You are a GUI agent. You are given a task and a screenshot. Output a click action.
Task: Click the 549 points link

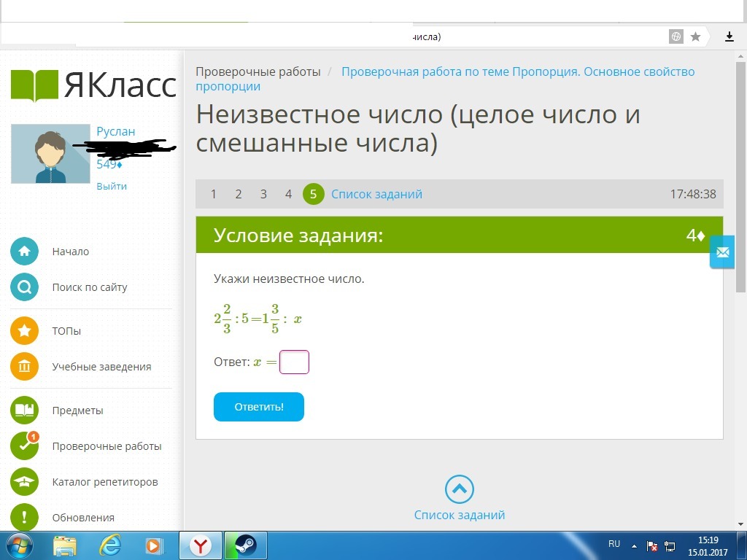pyautogui.click(x=109, y=165)
